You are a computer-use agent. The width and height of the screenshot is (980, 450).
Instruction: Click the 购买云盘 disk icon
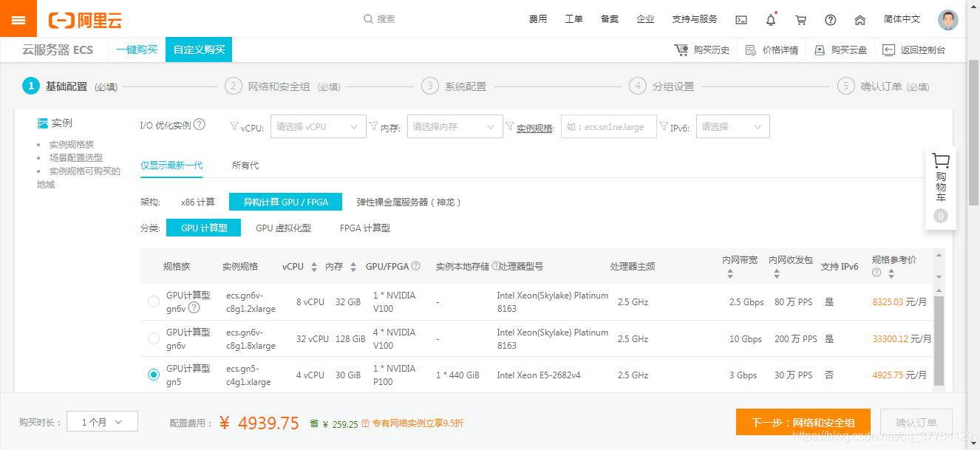click(x=819, y=50)
